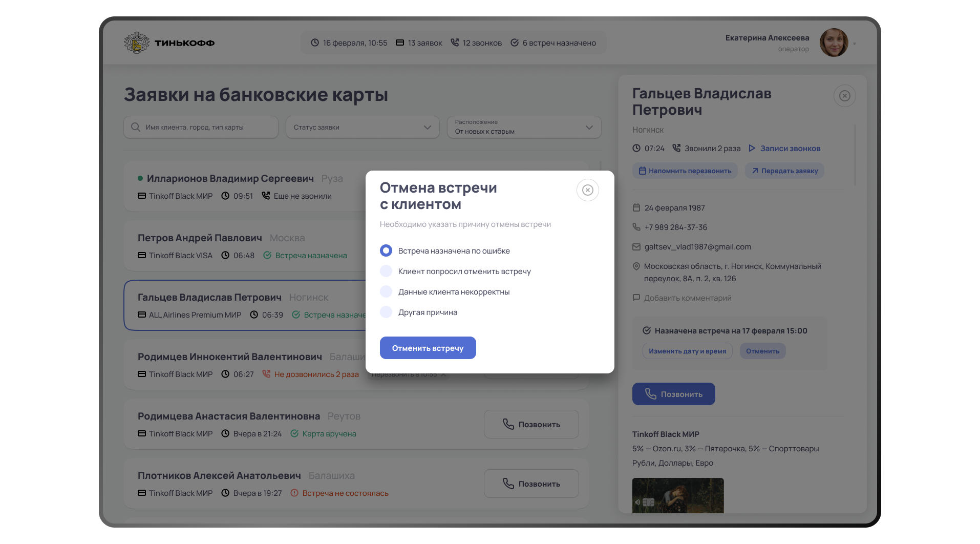
Task: Click the Tinkoff logo emblem
Action: point(137,43)
